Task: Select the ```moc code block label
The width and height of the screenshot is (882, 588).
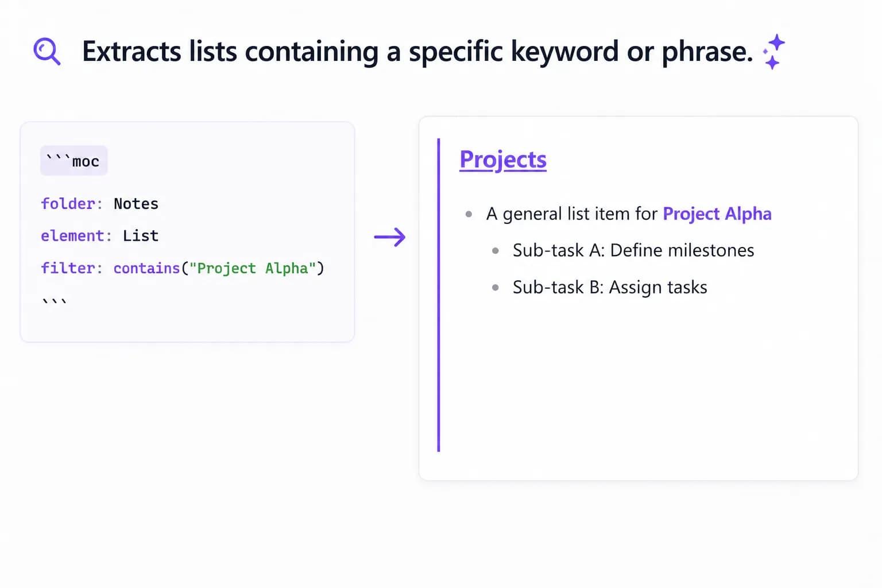Action: [73, 161]
